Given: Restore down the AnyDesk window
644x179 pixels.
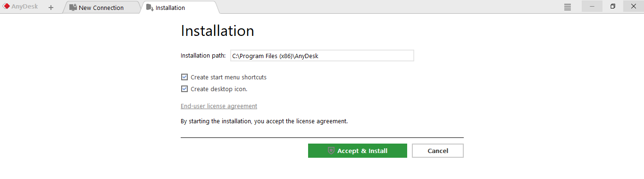Looking at the screenshot, I should (x=613, y=6).
